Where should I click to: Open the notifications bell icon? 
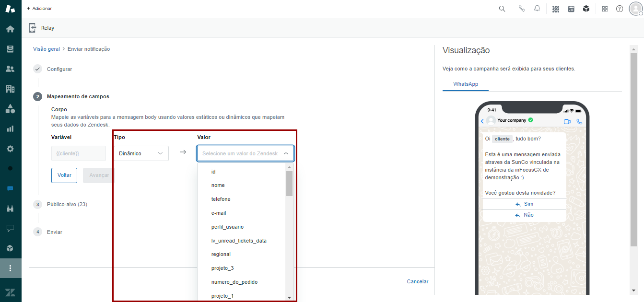pos(537,9)
